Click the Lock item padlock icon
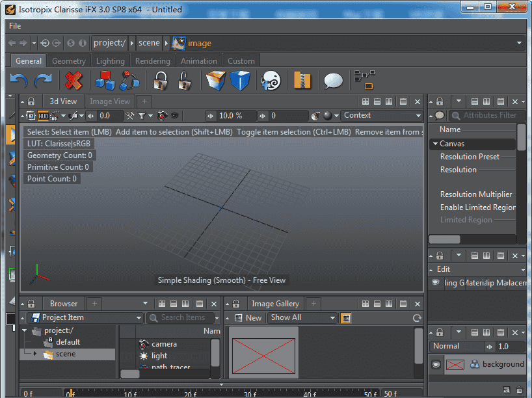This screenshot has width=532, height=398. tap(161, 79)
